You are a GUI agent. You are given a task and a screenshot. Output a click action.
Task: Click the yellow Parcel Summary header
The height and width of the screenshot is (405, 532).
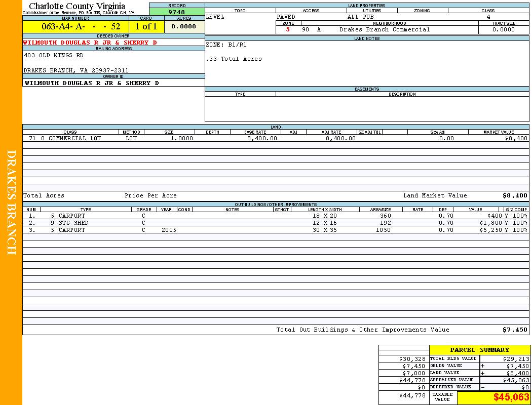[x=479, y=350]
